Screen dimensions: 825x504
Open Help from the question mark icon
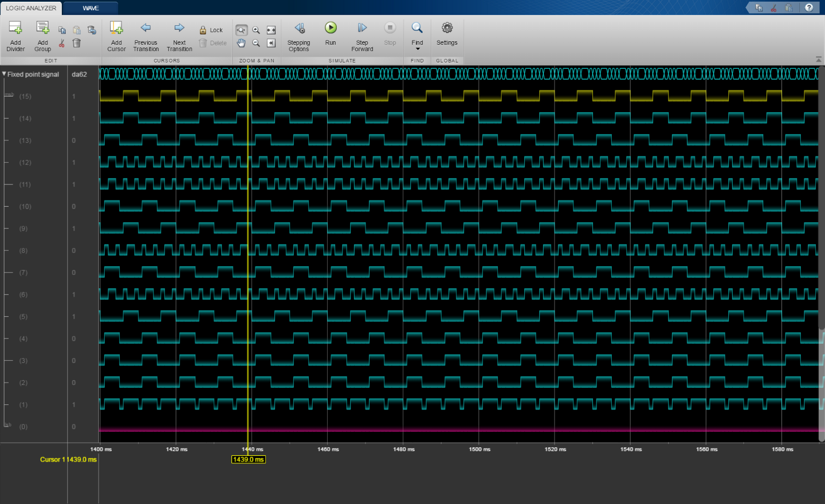click(x=808, y=7)
